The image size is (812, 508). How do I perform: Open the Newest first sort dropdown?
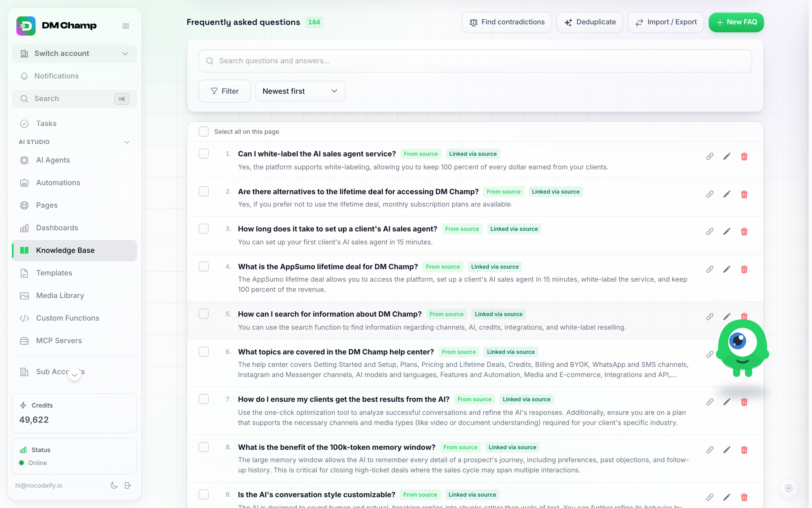tap(300, 91)
